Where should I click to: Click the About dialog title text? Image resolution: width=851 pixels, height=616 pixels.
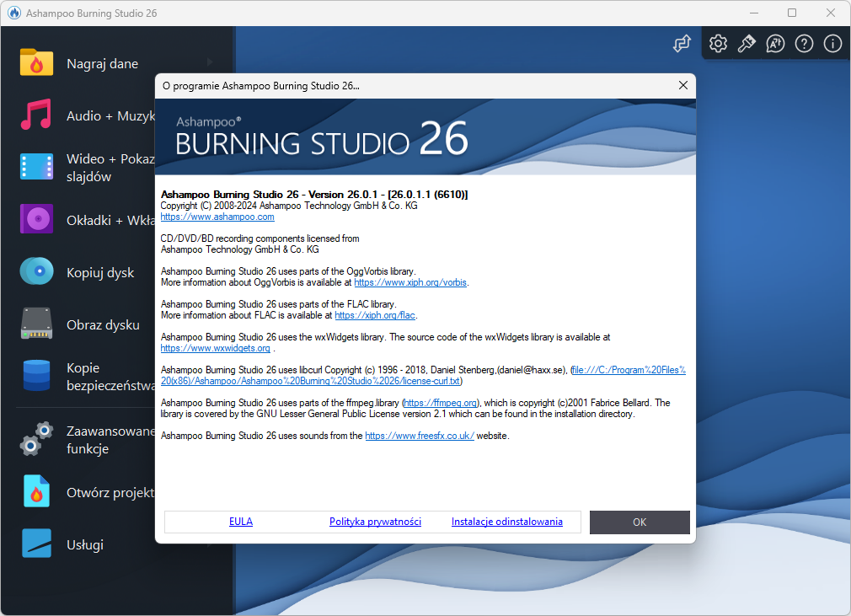[x=261, y=86]
